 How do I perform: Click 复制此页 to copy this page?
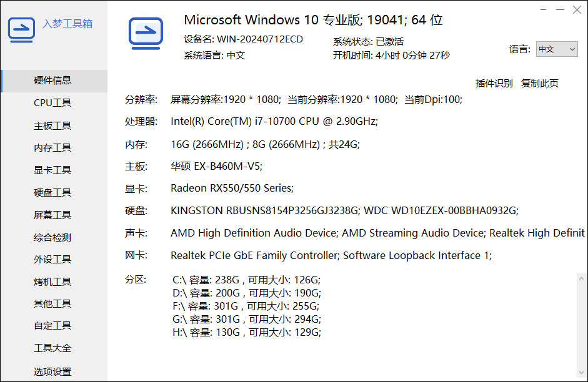[x=540, y=83]
